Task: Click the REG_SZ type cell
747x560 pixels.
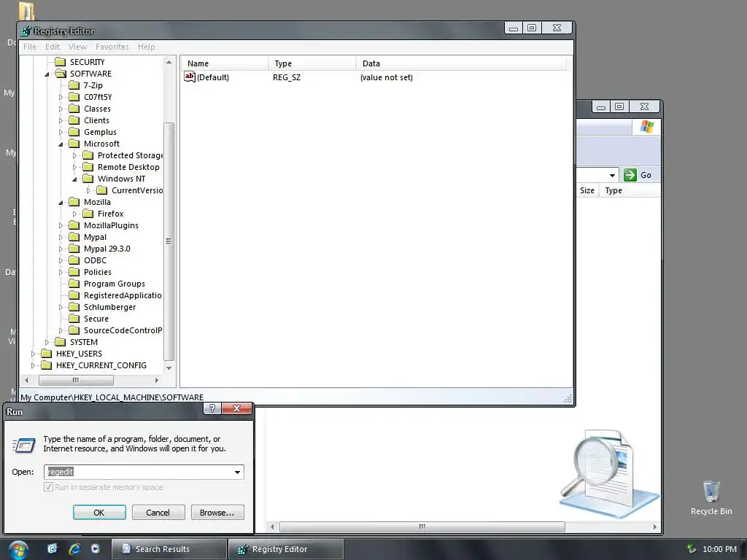Action: (x=286, y=77)
